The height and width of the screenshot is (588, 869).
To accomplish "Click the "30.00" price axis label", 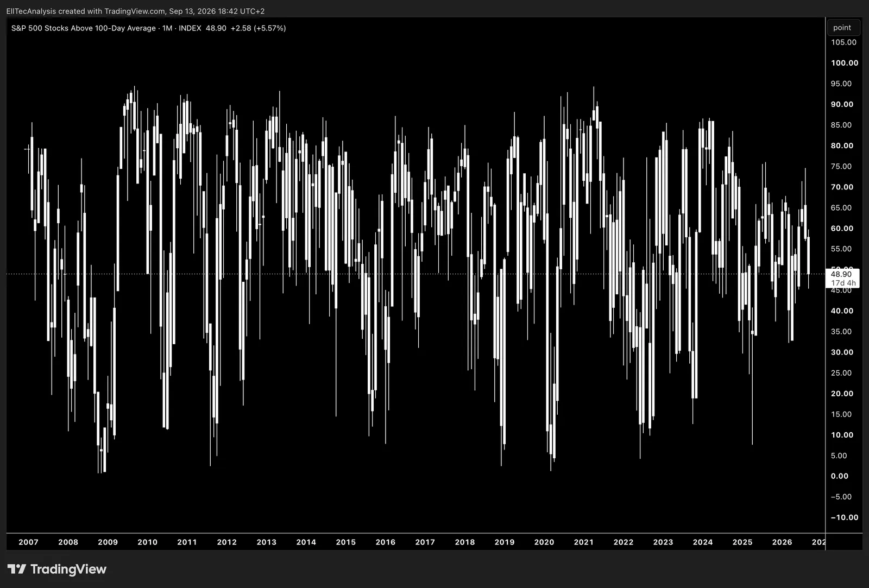I will (x=842, y=352).
